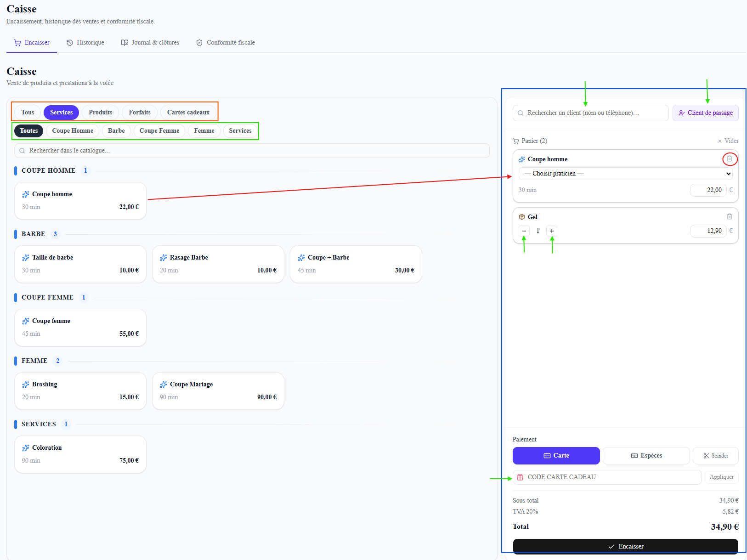
Task: Go to Conformité fiscale tab
Action: point(226,43)
